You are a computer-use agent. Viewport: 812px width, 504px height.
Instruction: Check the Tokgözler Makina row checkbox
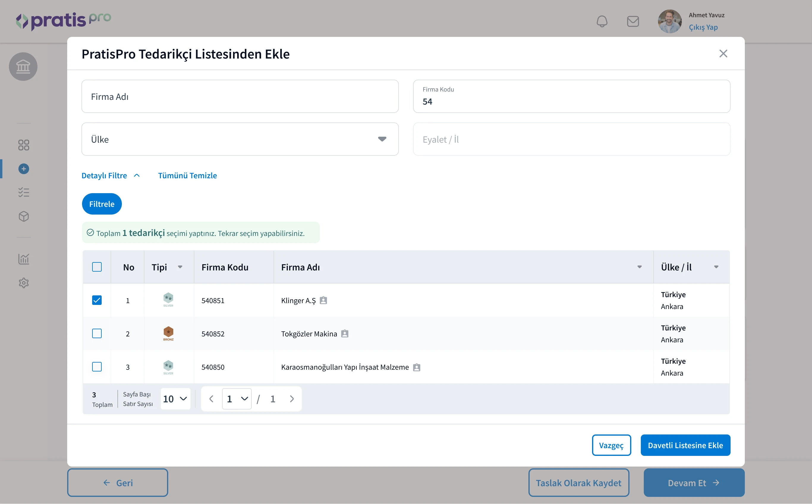pos(97,334)
